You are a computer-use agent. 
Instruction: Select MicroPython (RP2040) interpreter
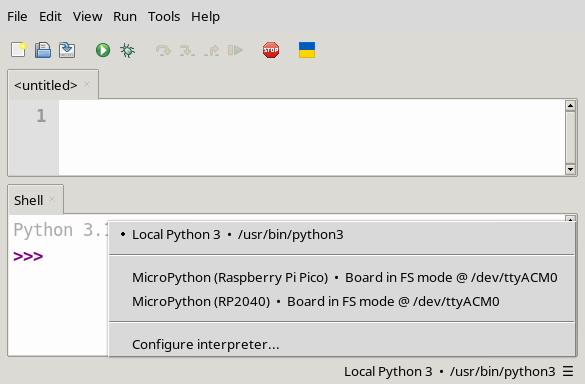pyautogui.click(x=342, y=302)
